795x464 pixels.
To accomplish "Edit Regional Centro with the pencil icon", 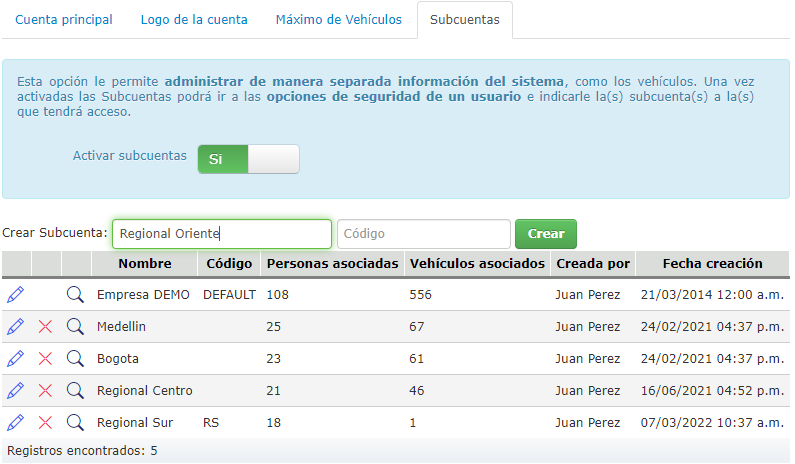I will click(x=16, y=390).
